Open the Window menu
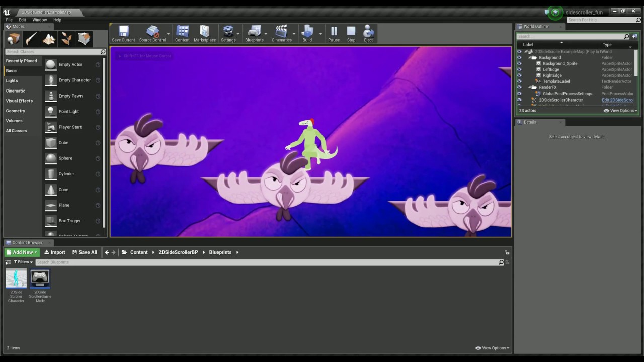Viewport: 644px width, 362px height. [x=40, y=20]
